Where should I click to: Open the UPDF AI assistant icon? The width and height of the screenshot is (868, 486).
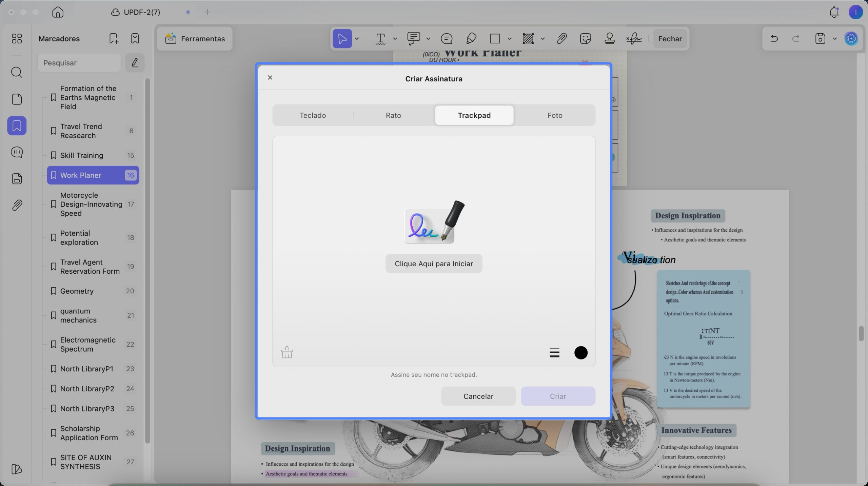pos(851,39)
